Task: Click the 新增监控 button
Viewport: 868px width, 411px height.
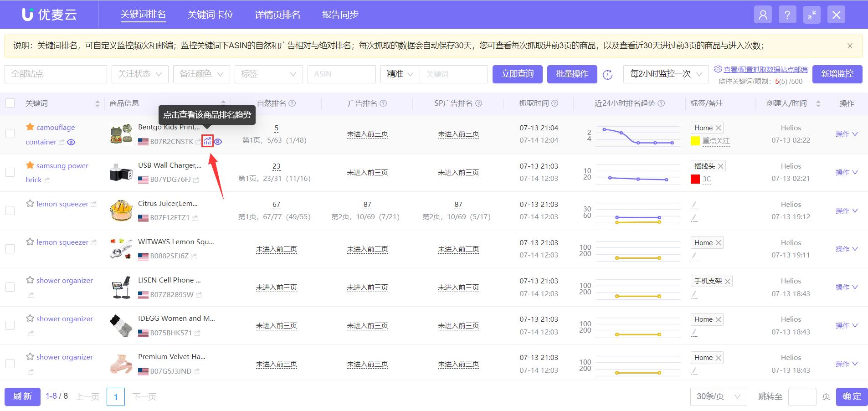Action: [837, 74]
